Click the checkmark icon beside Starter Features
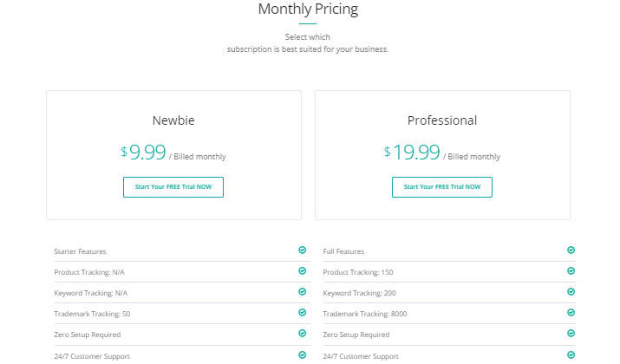The width and height of the screenshot is (620, 364). (x=302, y=250)
